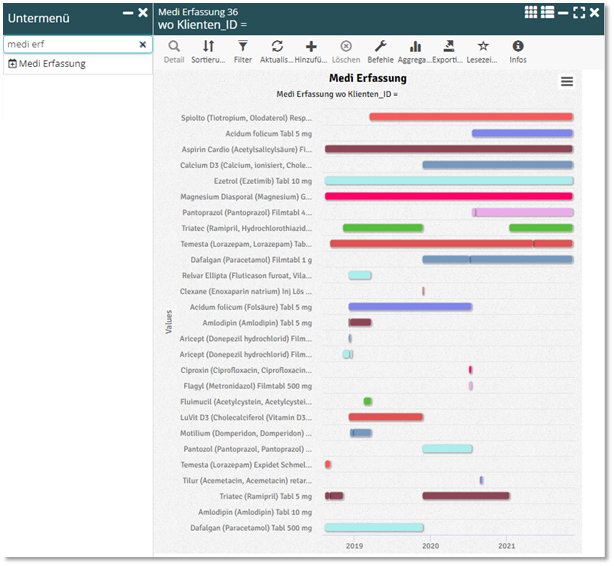Add a record with Hinzufügen plus
The width and height of the screenshot is (614, 566).
(311, 47)
